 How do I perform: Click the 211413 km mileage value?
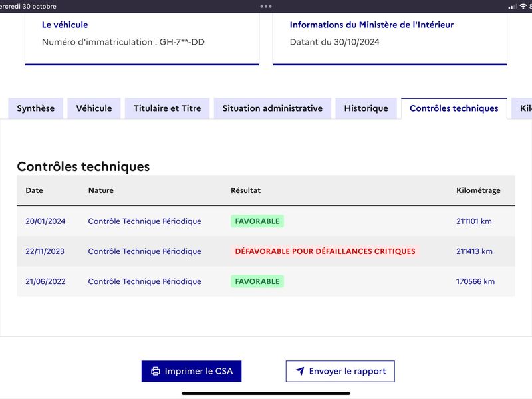coord(474,251)
